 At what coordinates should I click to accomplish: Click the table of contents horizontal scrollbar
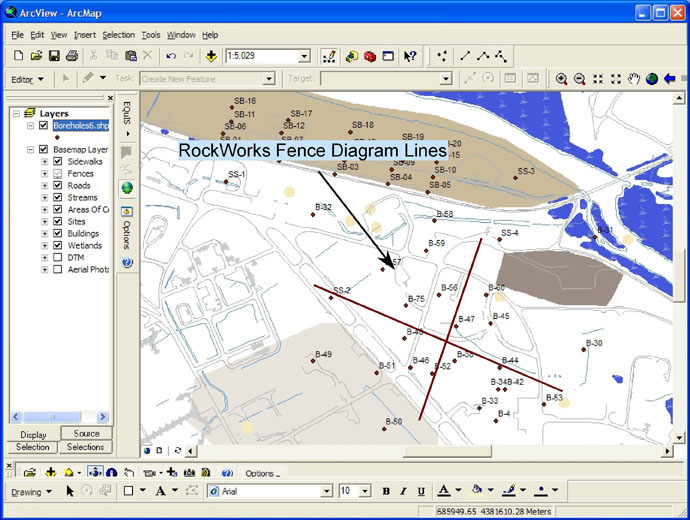click(x=59, y=416)
